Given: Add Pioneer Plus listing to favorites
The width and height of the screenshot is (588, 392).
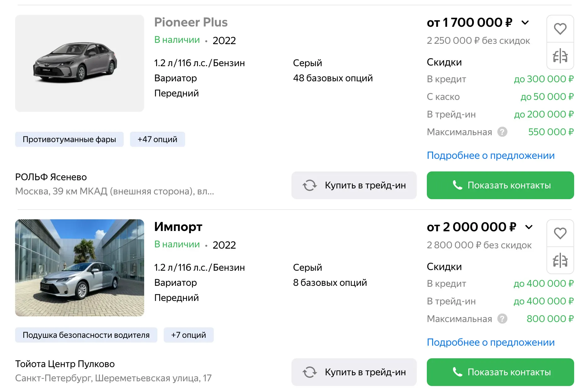Looking at the screenshot, I should 560,29.
